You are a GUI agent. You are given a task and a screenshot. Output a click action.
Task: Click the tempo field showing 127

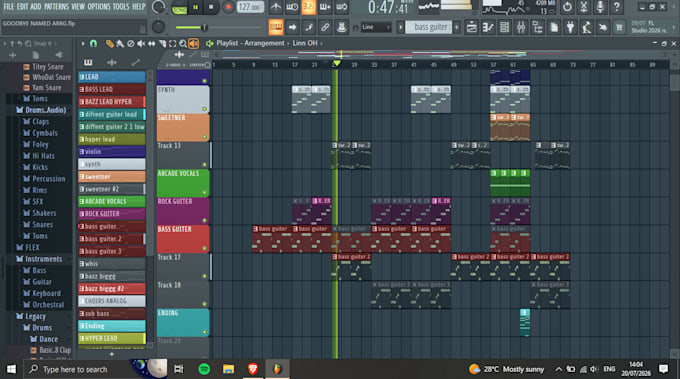click(x=250, y=7)
